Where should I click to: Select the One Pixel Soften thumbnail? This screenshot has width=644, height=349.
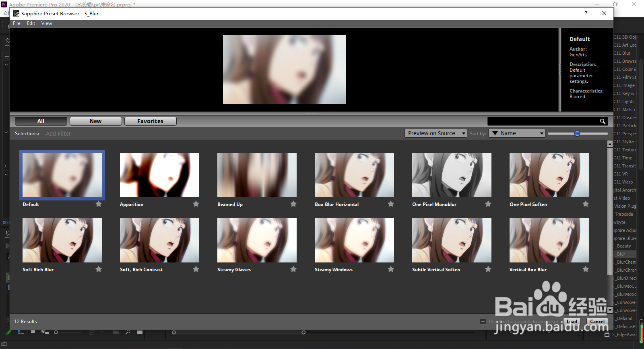(x=549, y=175)
